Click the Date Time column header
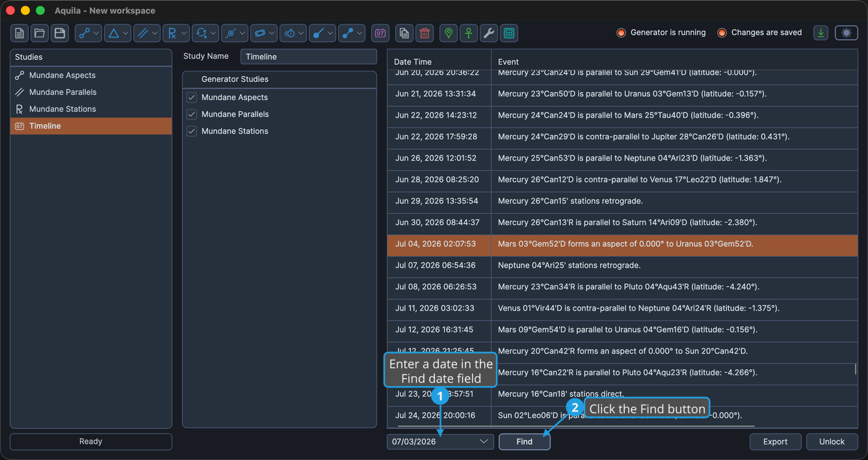The image size is (868, 460). 440,62
